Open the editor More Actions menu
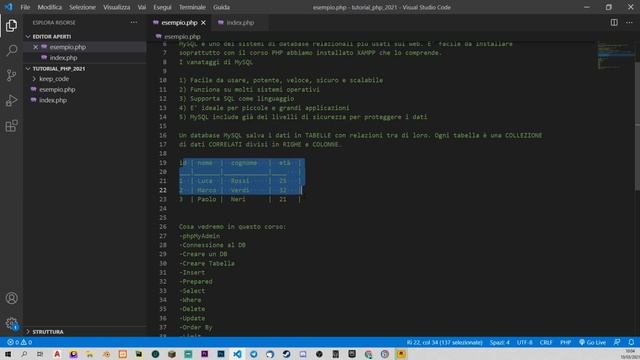This screenshot has height=360, width=640. (x=629, y=22)
